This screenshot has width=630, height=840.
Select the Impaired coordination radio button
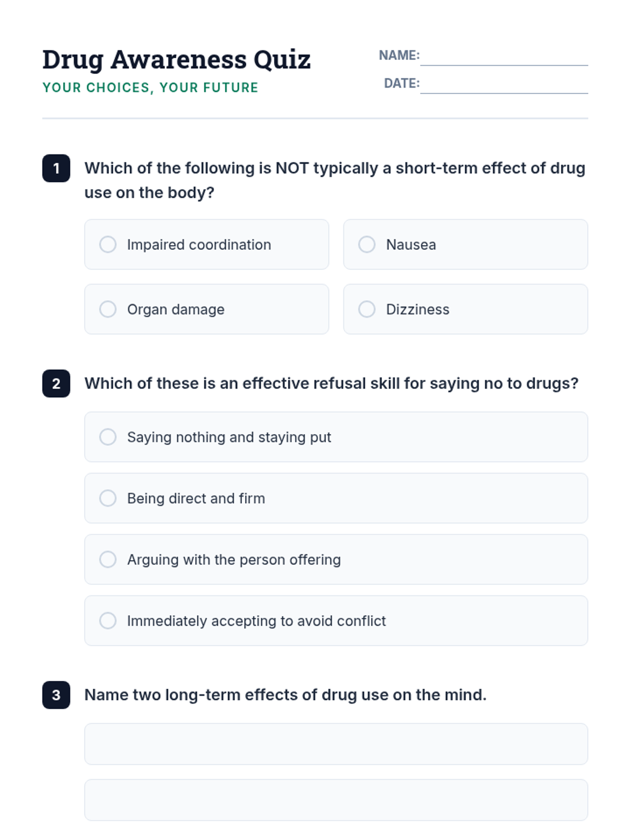click(108, 245)
